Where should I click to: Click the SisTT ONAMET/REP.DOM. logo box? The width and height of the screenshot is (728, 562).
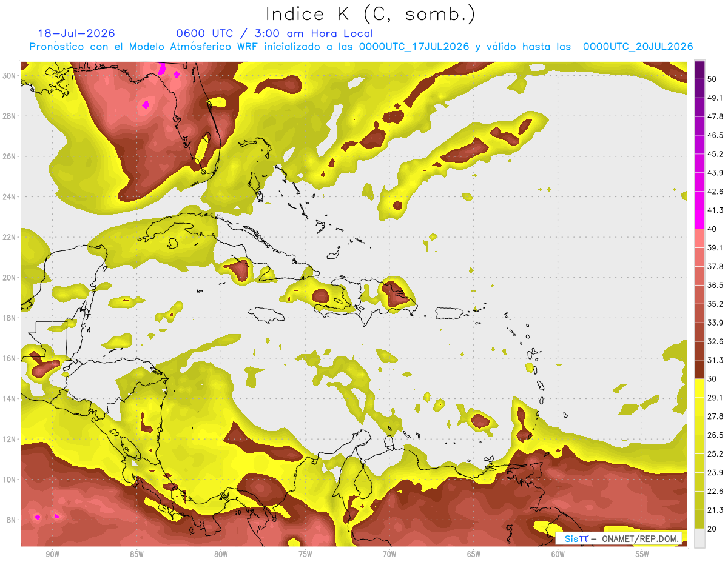619,538
